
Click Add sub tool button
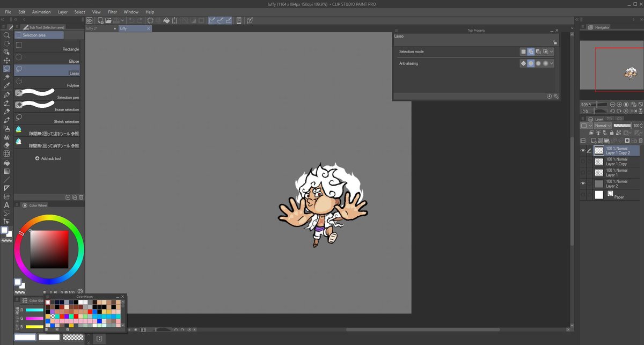pos(48,159)
